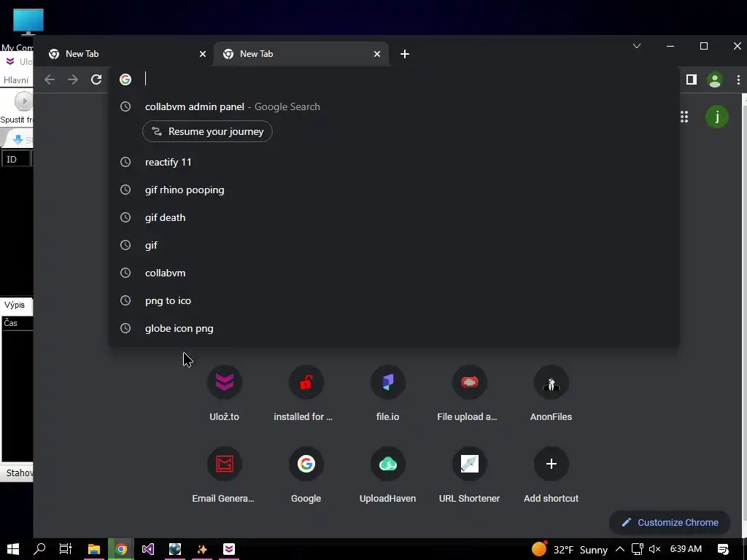Open the Email Generator shortcut
This screenshot has width=747, height=560.
coord(225,475)
